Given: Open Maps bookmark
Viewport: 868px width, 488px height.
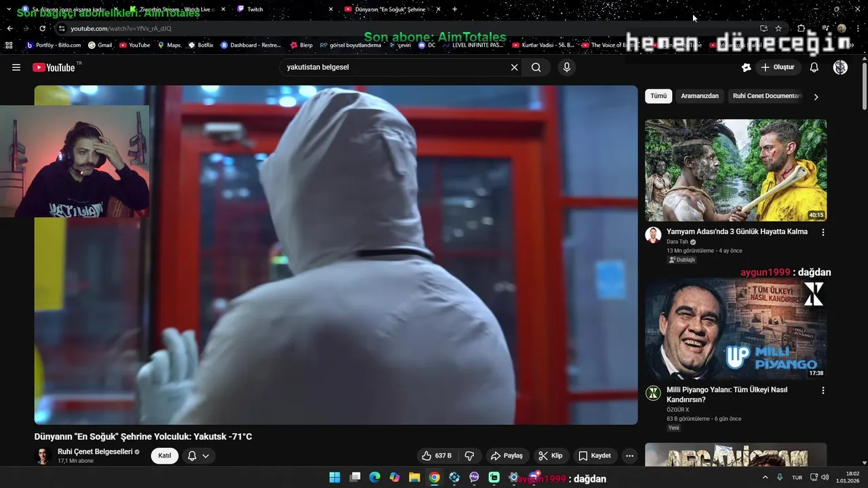Looking at the screenshot, I should [170, 45].
